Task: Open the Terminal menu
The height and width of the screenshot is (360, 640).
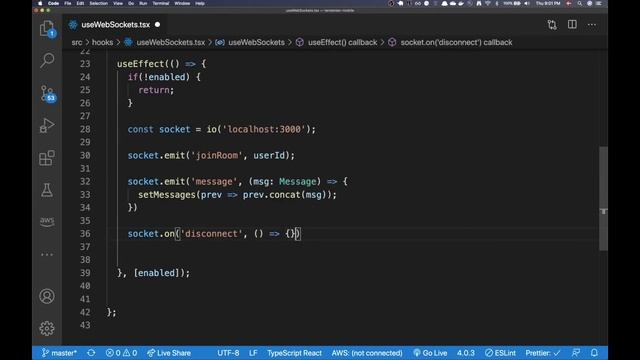Action: pos(161,3)
